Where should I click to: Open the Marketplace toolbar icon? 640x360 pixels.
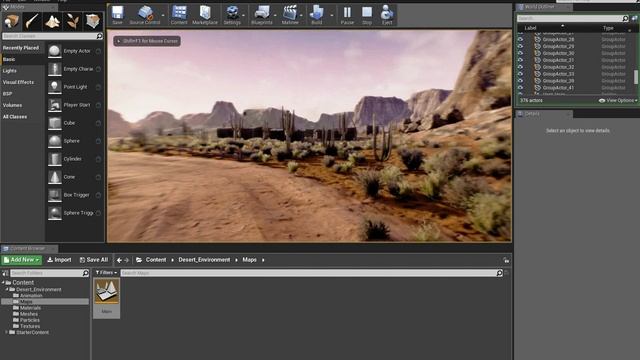205,15
